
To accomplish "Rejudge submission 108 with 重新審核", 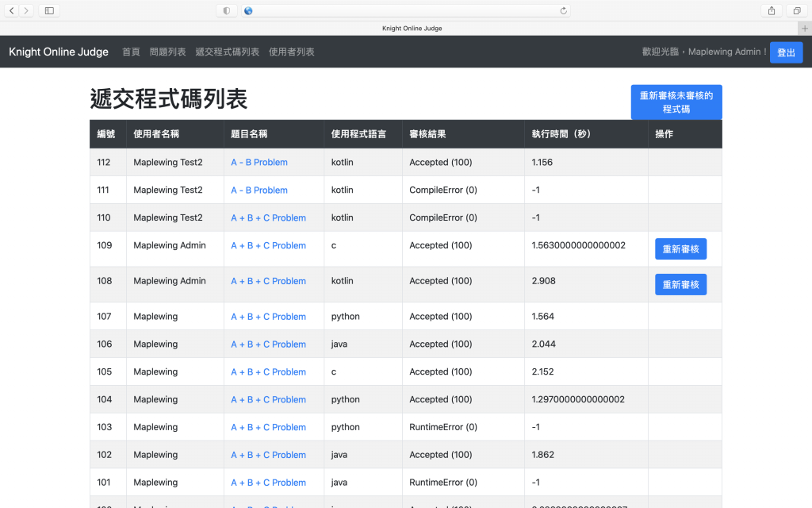I will (680, 285).
